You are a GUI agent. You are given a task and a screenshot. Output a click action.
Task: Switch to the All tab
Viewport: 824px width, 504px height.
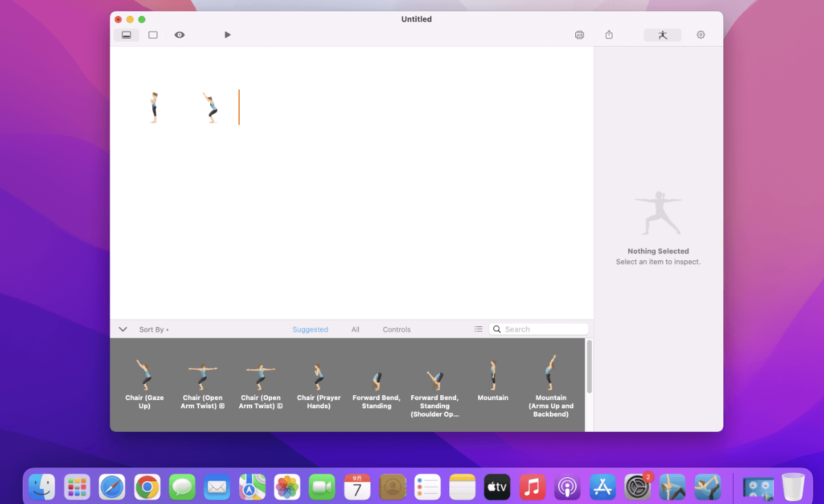pos(356,330)
